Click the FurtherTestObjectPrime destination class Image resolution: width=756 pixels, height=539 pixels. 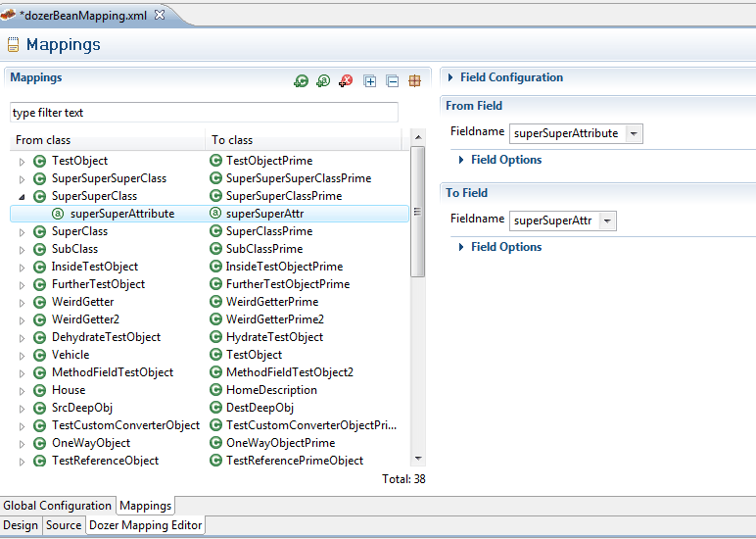tap(288, 284)
